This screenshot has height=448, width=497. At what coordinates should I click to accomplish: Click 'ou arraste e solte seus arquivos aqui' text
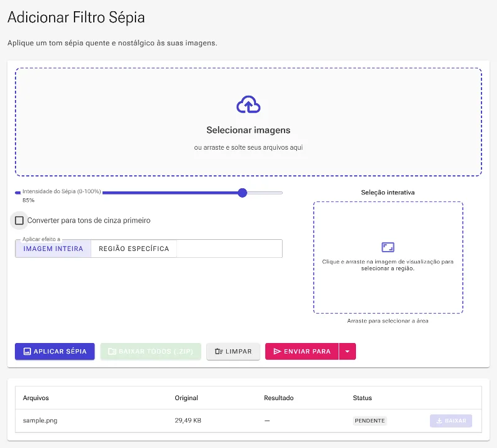point(248,147)
